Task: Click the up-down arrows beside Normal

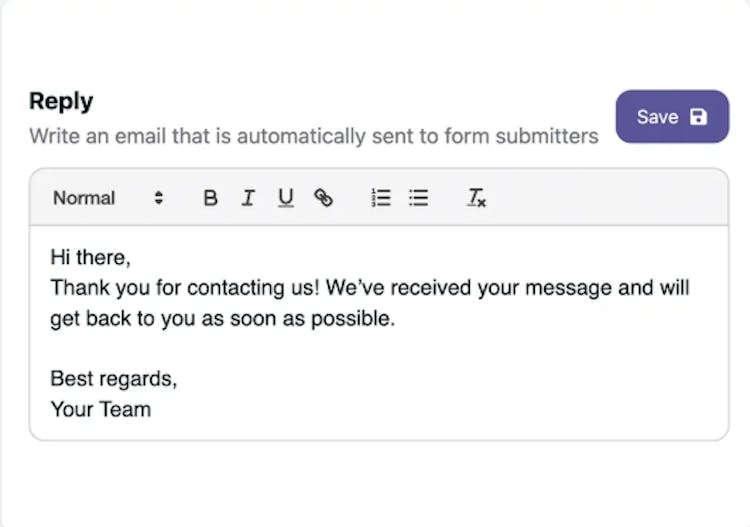Action: pos(158,198)
